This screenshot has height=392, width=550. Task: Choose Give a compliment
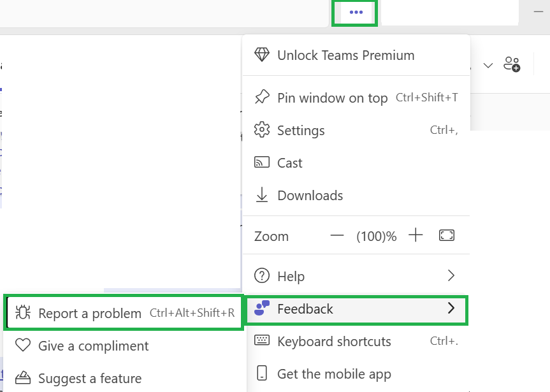[x=124, y=346]
